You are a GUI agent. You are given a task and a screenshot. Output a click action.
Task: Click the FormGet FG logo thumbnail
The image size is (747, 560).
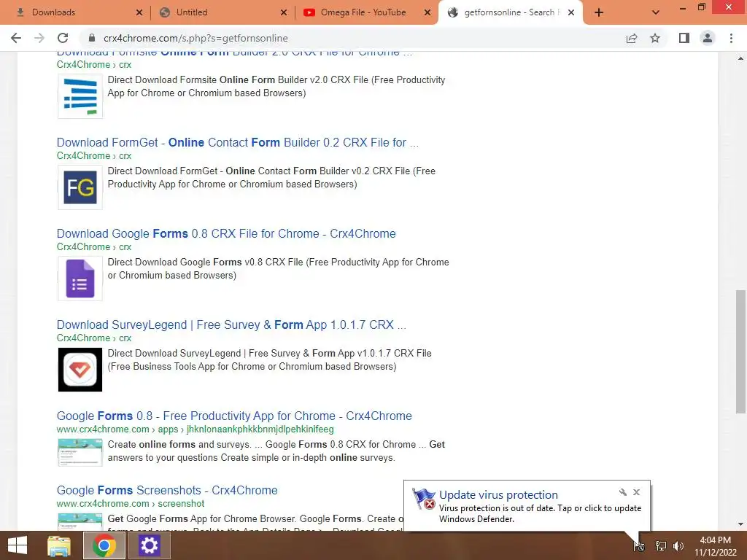[80, 187]
